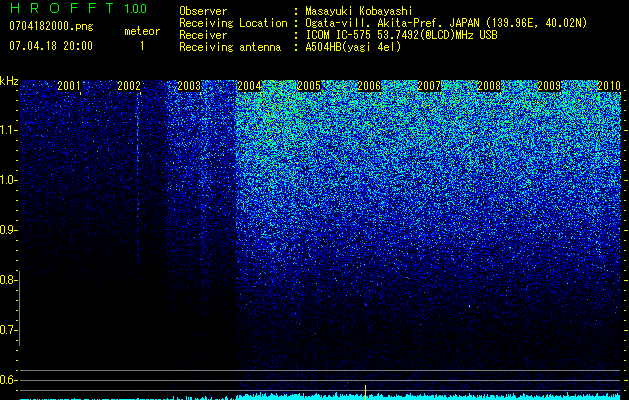Click the Ogata-vill. Akita-Pref. JAPAN location text

click(446, 23)
